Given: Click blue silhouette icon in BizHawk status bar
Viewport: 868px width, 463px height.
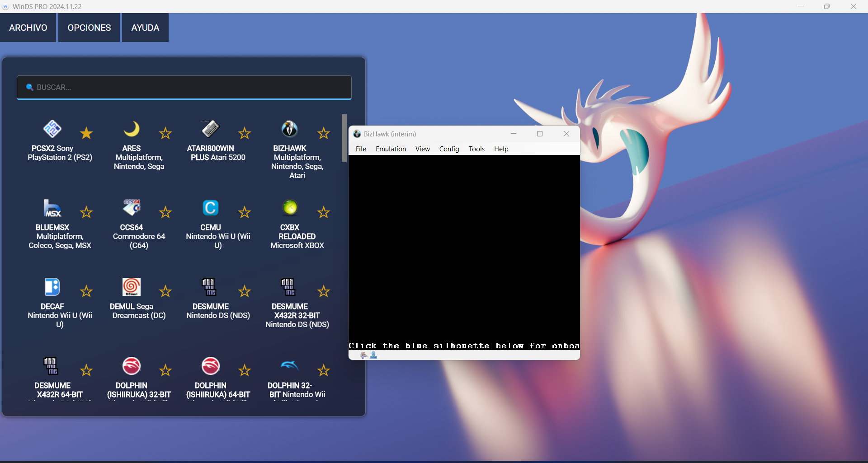Looking at the screenshot, I should pos(373,355).
